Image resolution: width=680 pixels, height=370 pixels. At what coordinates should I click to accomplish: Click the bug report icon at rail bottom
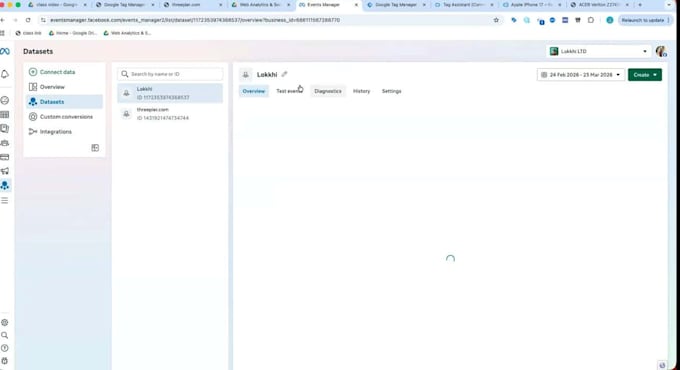[5, 361]
